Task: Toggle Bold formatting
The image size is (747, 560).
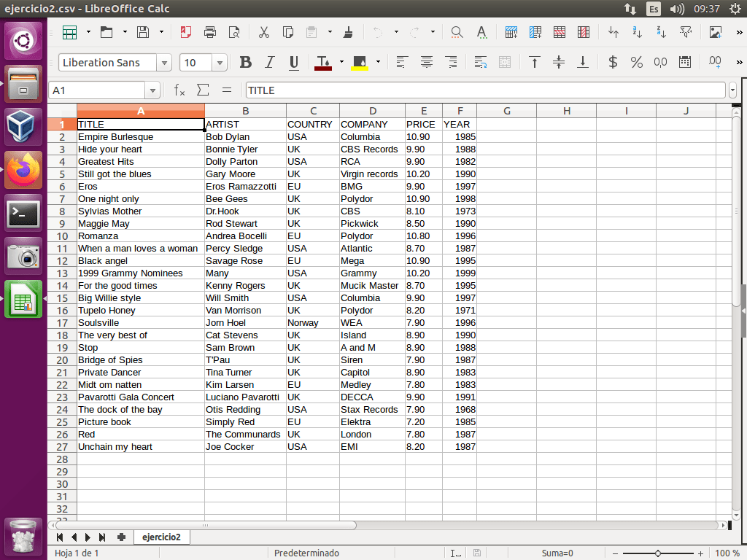Action: [246, 63]
